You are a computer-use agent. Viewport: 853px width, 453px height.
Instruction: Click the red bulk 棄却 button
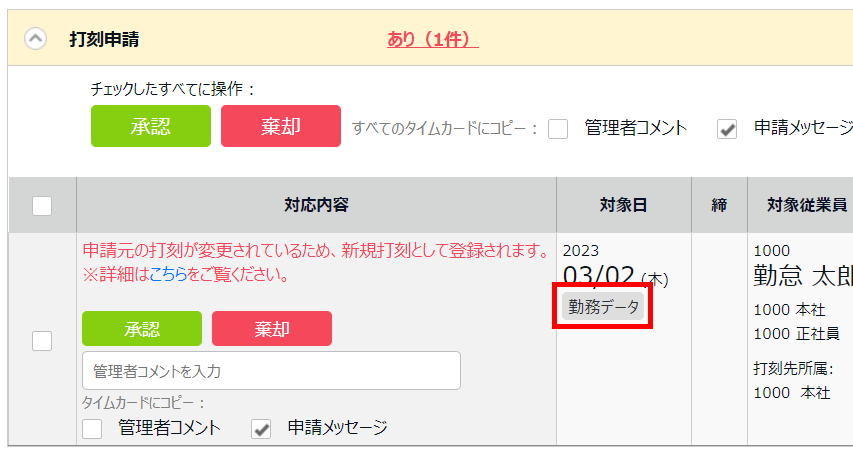tap(281, 126)
